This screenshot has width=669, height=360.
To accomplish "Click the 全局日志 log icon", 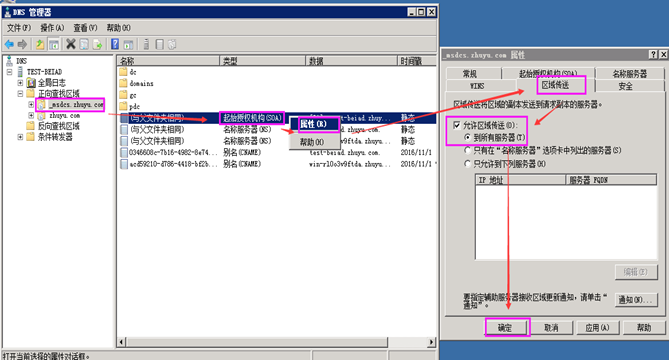I will coord(31,83).
